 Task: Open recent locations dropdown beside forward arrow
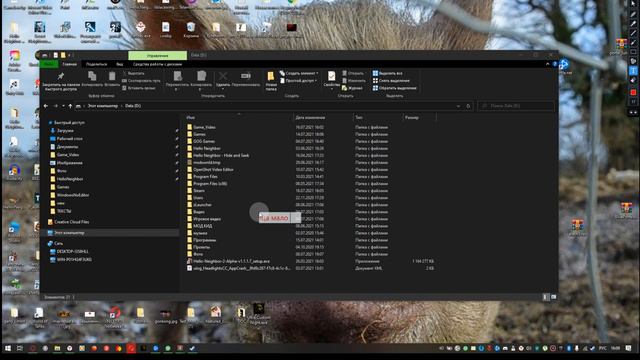pos(63,106)
